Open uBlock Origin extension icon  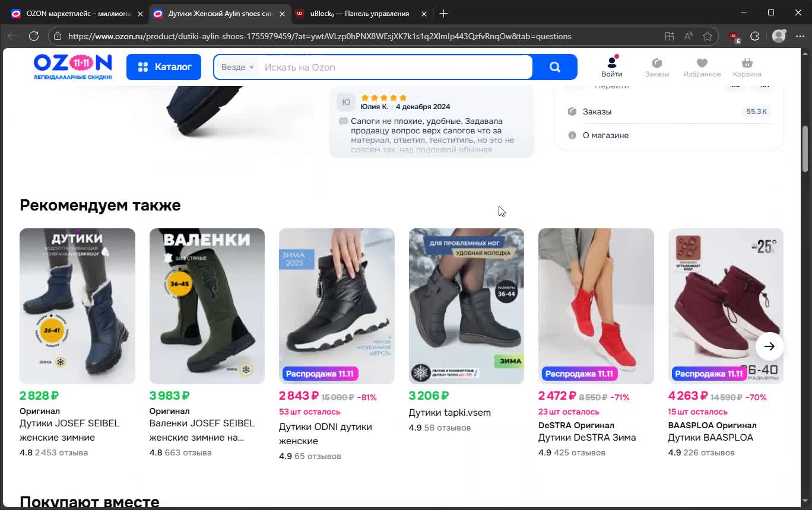click(733, 36)
